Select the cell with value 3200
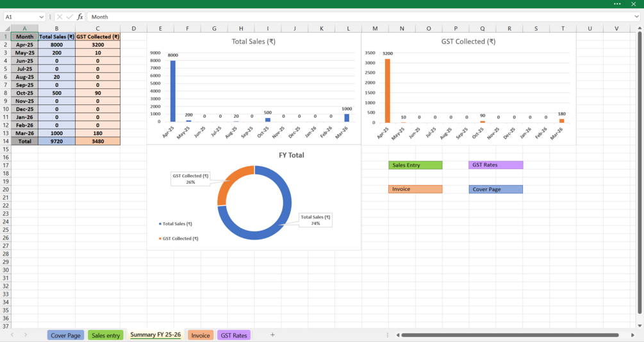The height and width of the screenshot is (342, 644). click(x=98, y=45)
